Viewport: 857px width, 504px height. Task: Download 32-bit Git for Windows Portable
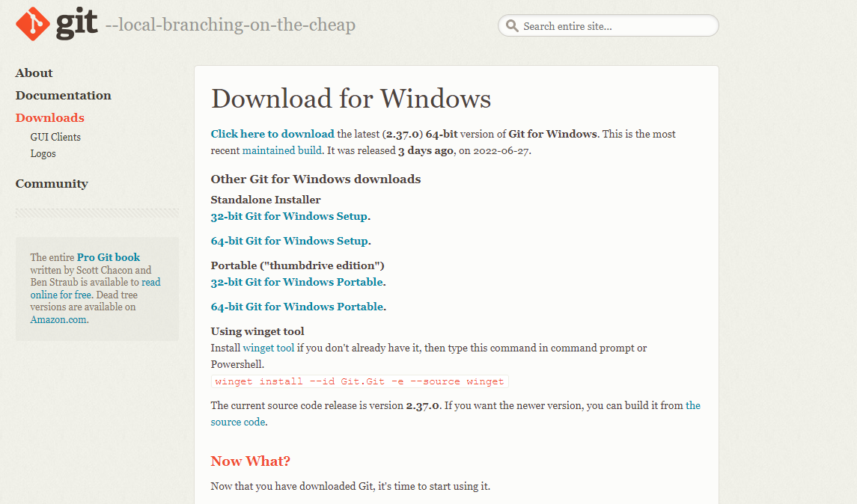click(x=297, y=282)
